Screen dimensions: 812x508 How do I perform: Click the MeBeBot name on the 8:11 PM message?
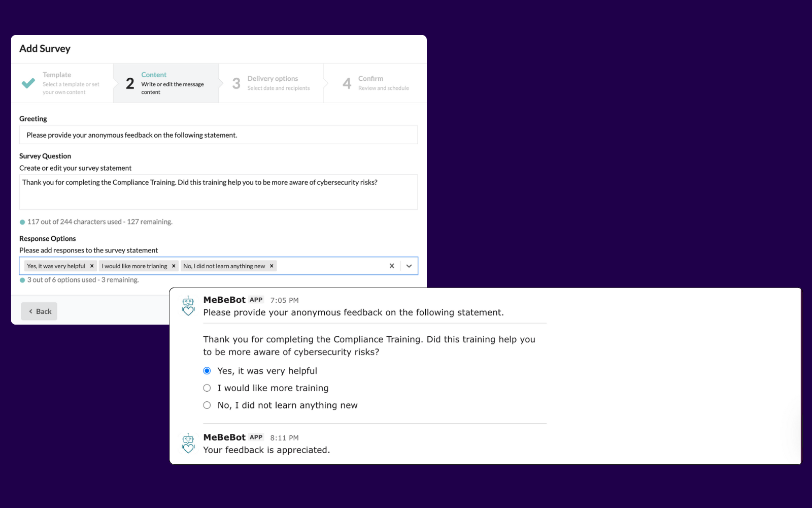tap(224, 437)
